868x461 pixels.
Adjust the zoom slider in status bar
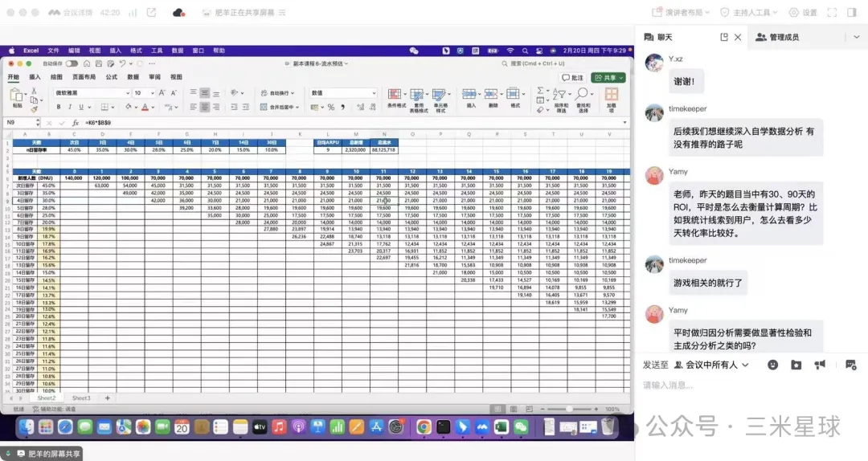[569, 409]
